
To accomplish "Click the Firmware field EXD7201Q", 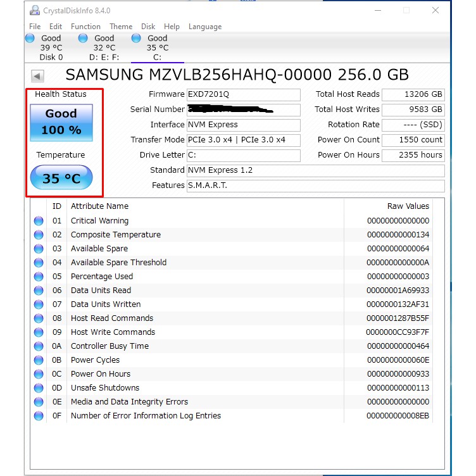I will (244, 94).
